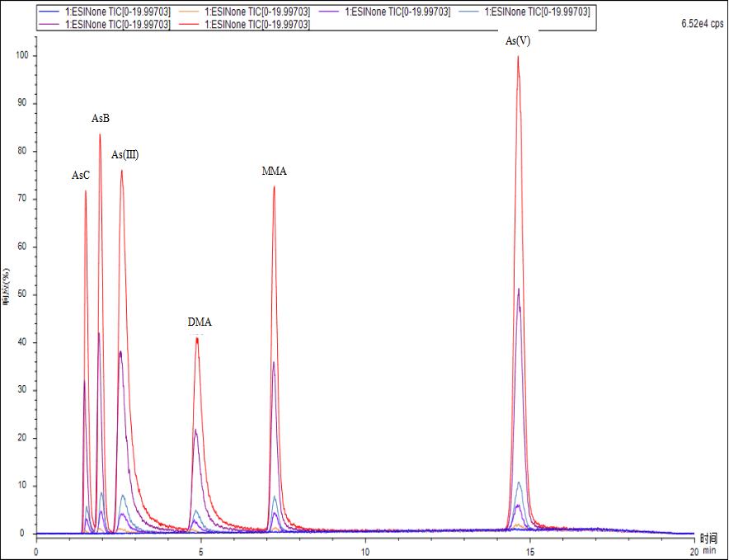Select the AsC peak label
729x560 pixels.
(81, 175)
